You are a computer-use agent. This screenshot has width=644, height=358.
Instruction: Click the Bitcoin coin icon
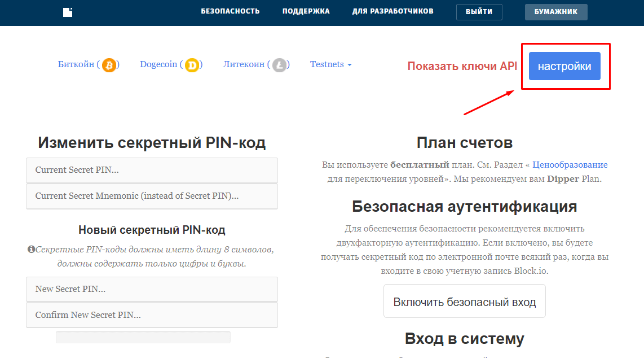pyautogui.click(x=109, y=64)
